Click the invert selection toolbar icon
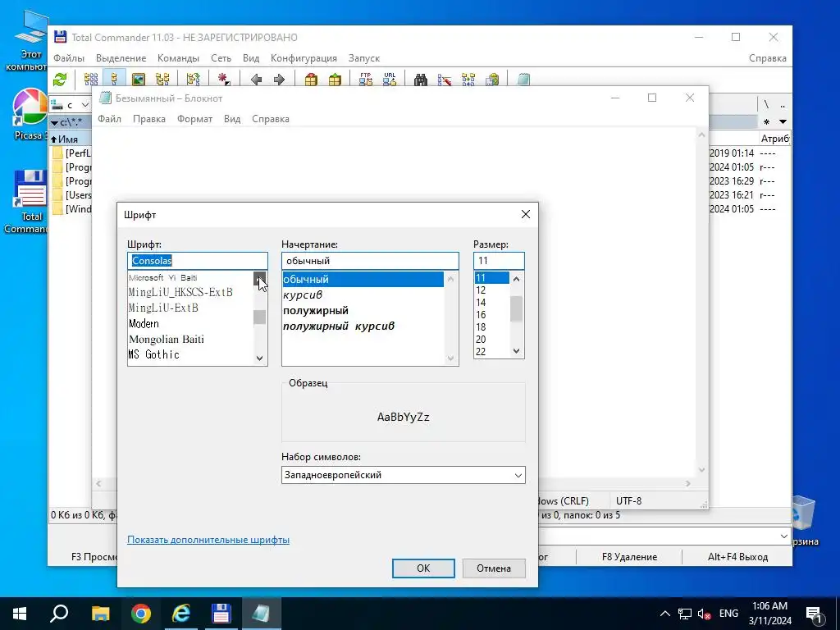This screenshot has height=630, width=840. click(193, 80)
